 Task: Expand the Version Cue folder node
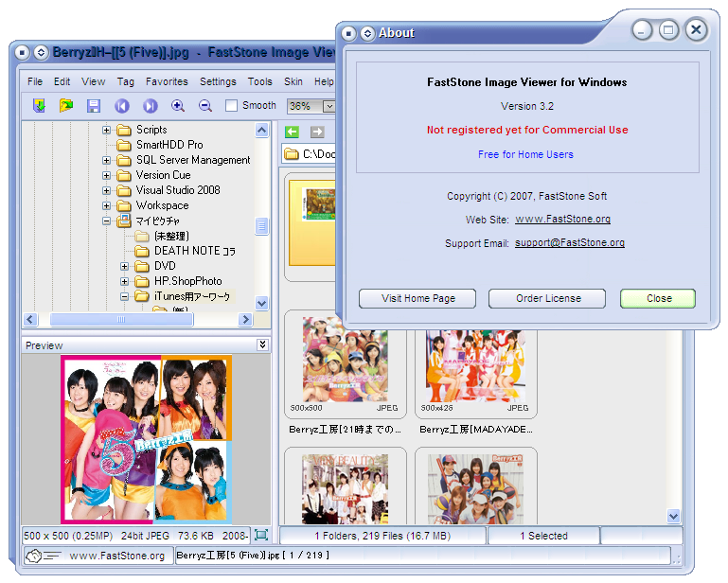106,175
